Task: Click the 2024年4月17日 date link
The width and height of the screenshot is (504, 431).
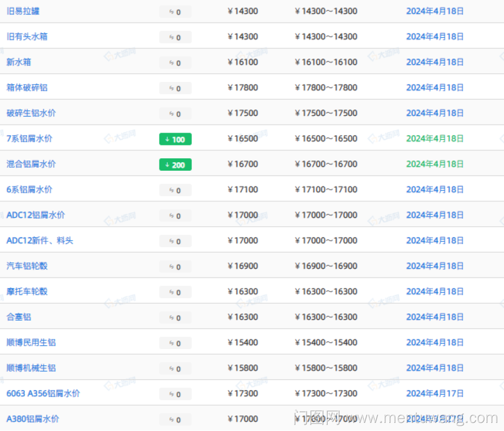Action: [x=434, y=393]
